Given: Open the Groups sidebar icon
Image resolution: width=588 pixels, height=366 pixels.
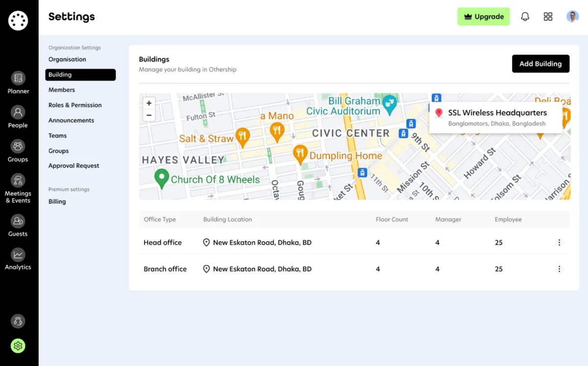Looking at the screenshot, I should pyautogui.click(x=18, y=146).
